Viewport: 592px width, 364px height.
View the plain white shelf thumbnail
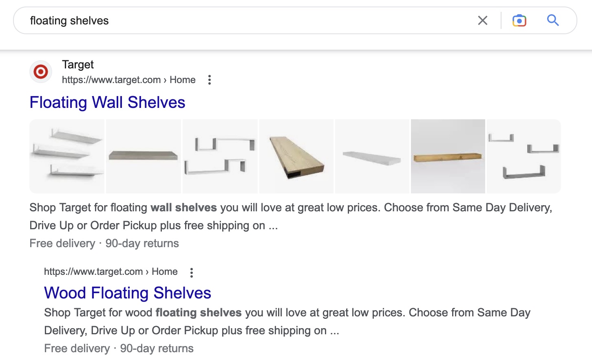(x=372, y=156)
